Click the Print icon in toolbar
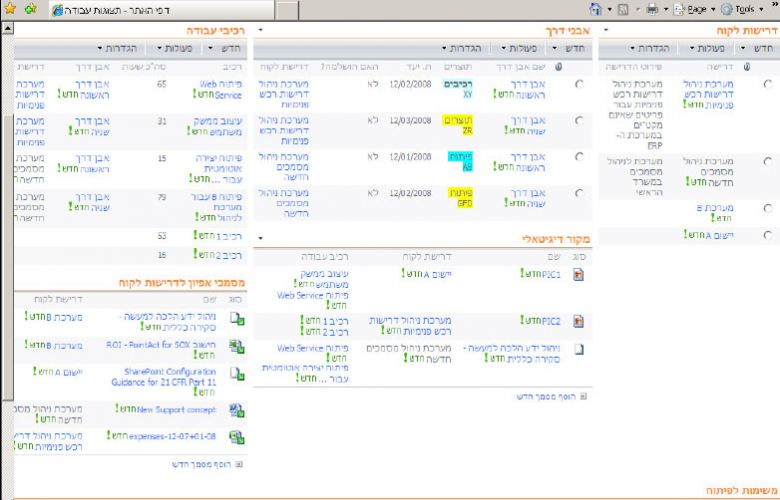 (652, 9)
